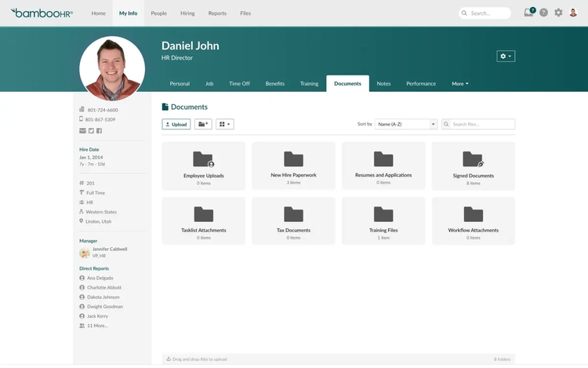Open the Employee Uploads folder

coord(204,166)
